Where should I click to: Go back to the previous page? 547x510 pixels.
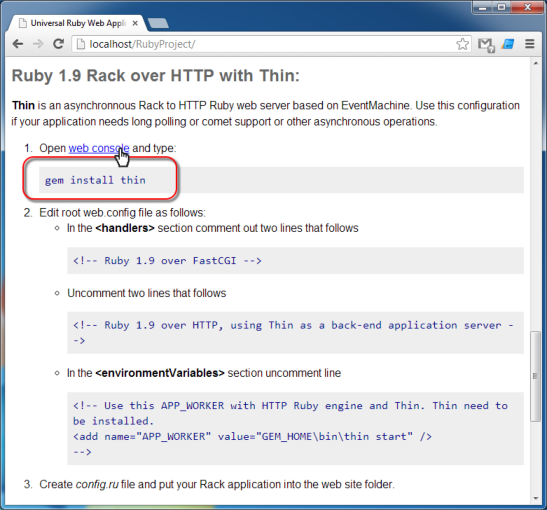coord(18,44)
